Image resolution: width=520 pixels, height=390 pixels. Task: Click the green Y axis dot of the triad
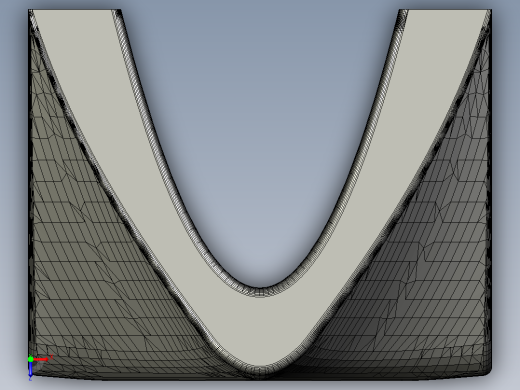point(30,359)
